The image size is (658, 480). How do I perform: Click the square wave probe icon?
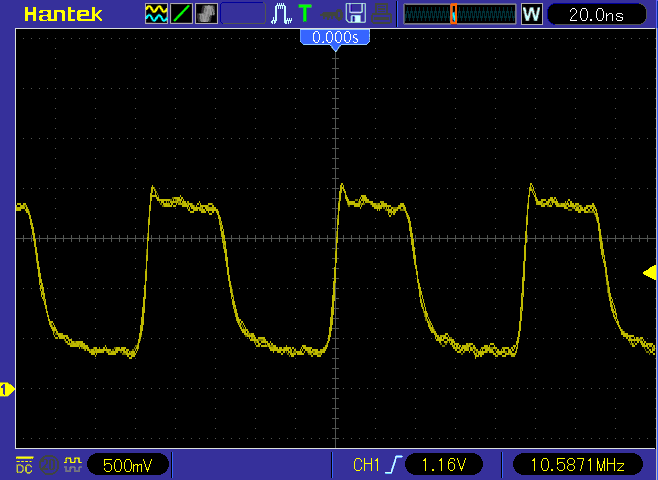(73, 464)
